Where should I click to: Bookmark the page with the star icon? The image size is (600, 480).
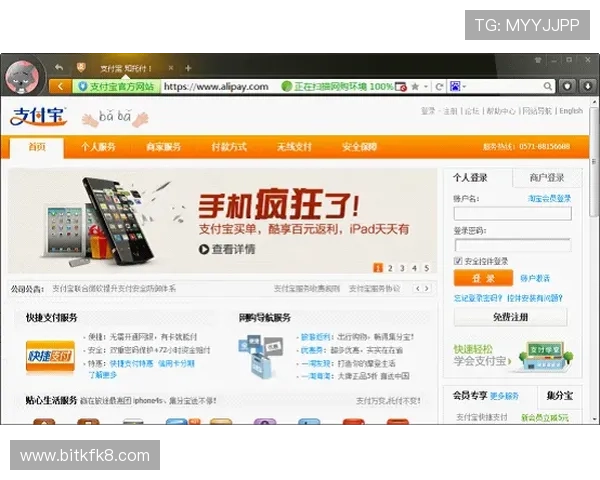click(414, 87)
